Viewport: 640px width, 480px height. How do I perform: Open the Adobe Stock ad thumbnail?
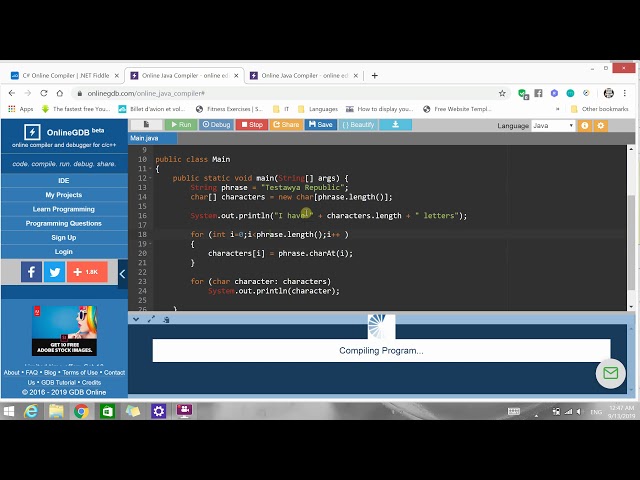pyautogui.click(x=64, y=330)
